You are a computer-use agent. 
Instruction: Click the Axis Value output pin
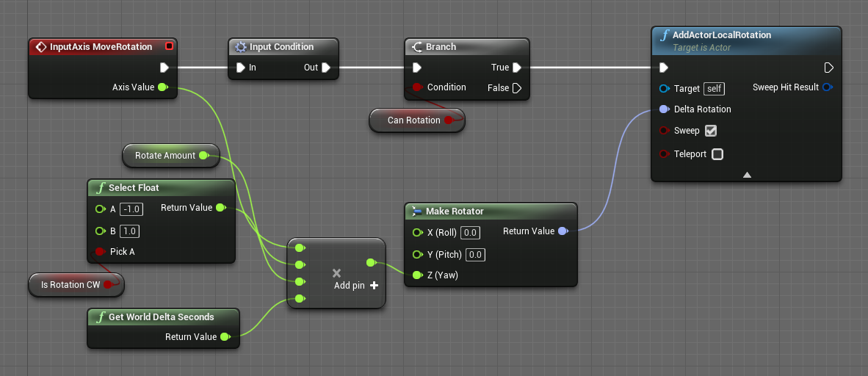pos(162,87)
